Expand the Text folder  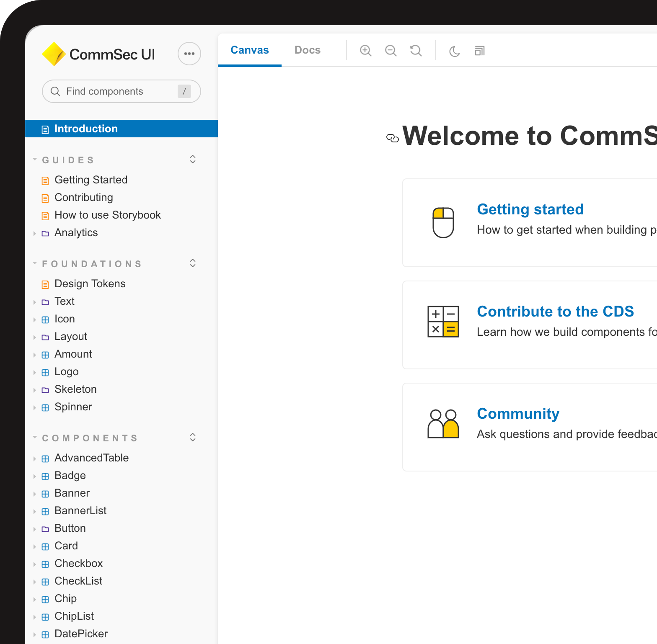point(65,301)
